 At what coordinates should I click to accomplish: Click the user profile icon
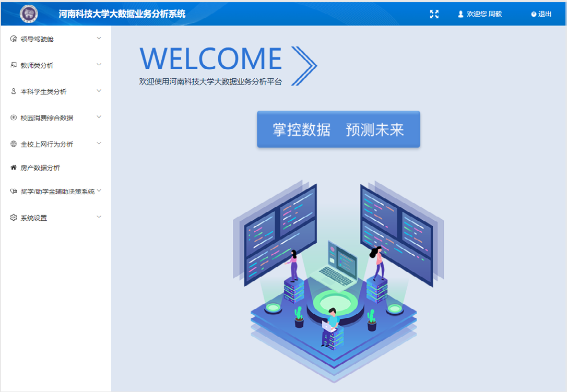tap(460, 14)
